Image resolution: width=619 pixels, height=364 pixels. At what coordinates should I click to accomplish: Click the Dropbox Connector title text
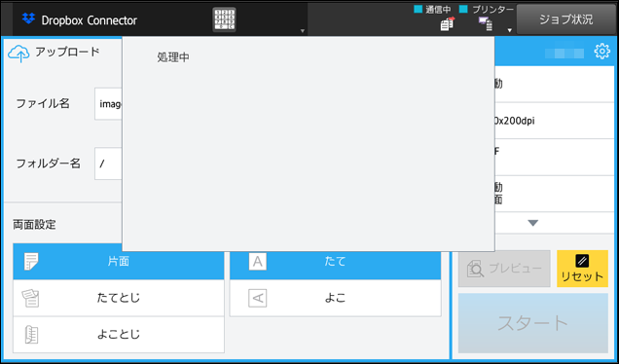90,20
